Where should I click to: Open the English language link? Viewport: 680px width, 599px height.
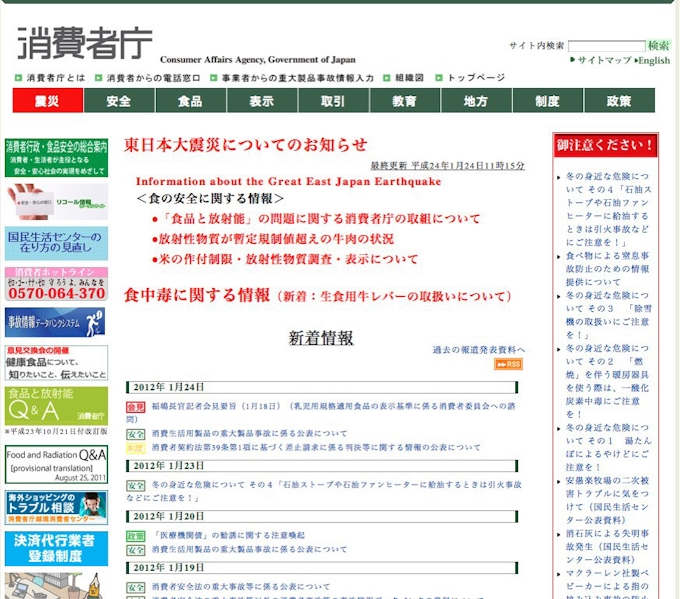[x=654, y=60]
